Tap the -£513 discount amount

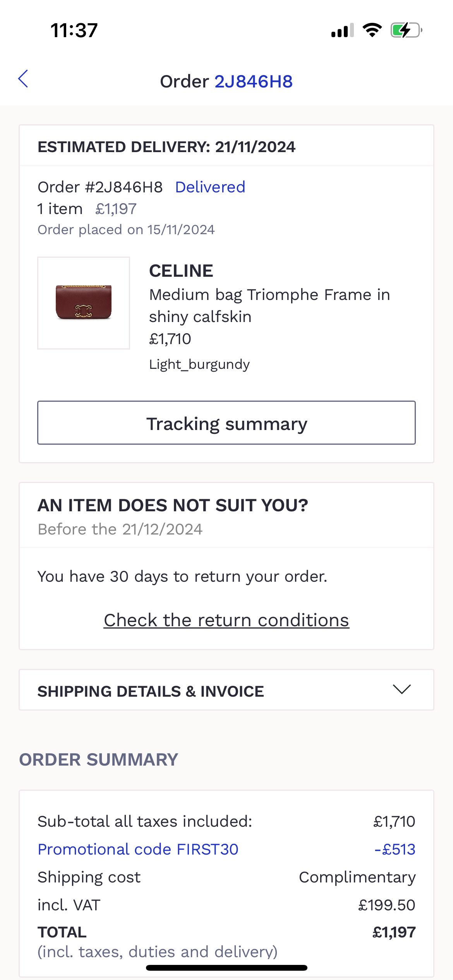395,849
